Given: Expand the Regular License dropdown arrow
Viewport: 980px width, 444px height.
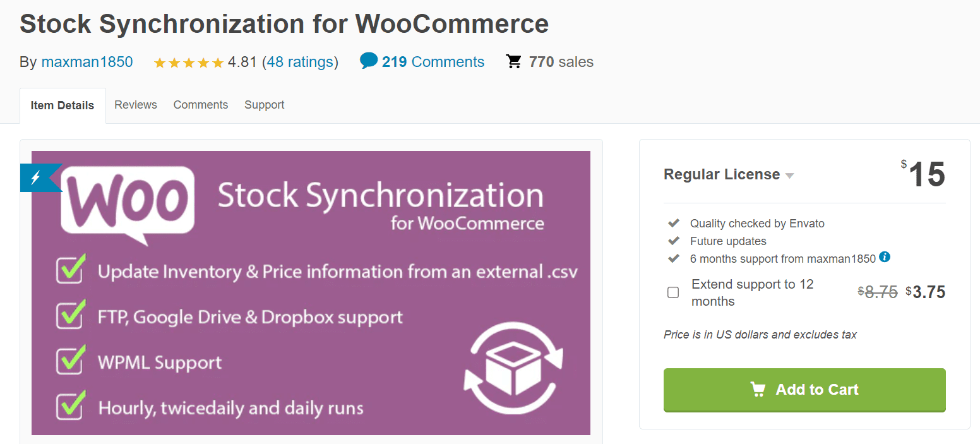Looking at the screenshot, I should [789, 176].
